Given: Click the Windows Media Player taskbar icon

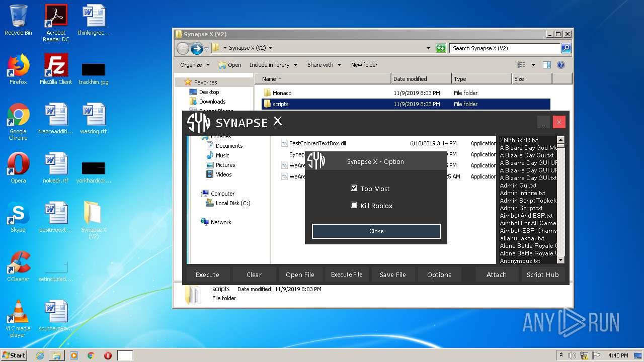Looking at the screenshot, I should click(x=74, y=355).
